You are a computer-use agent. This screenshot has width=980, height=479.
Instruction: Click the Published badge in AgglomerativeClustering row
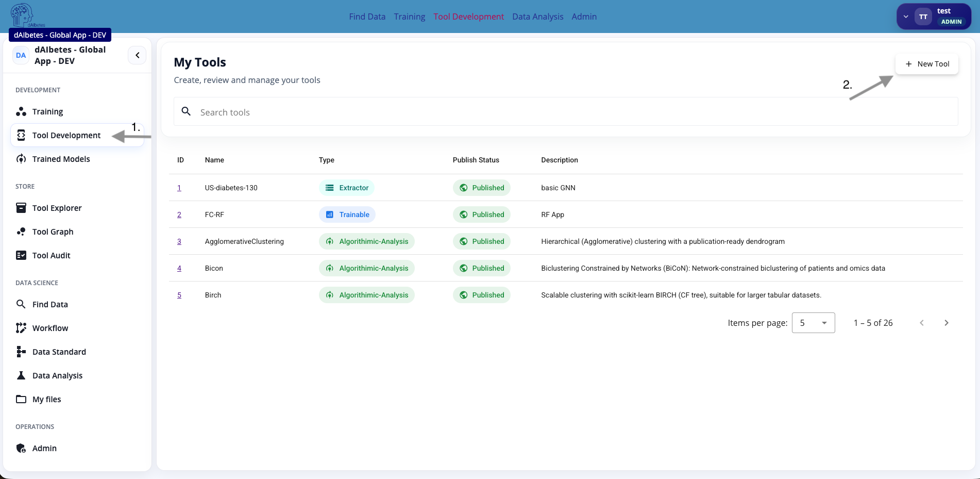point(482,241)
